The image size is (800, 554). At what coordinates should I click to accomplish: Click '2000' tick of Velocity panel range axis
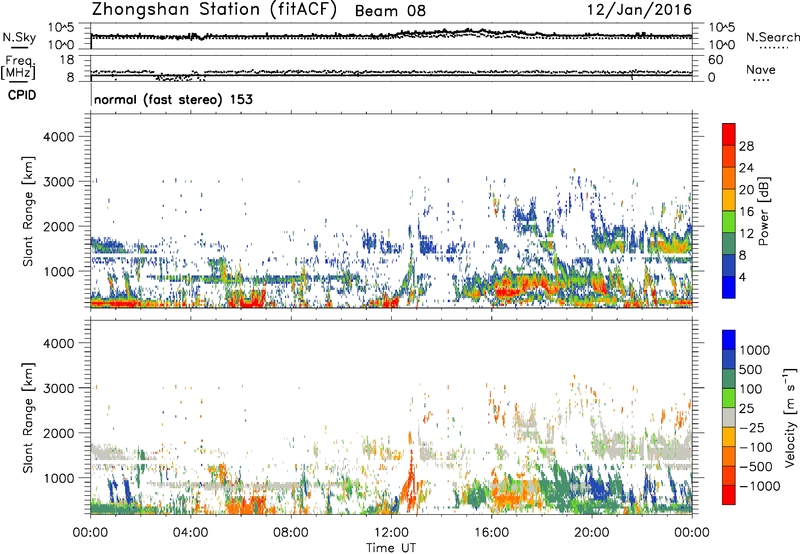tap(58, 433)
